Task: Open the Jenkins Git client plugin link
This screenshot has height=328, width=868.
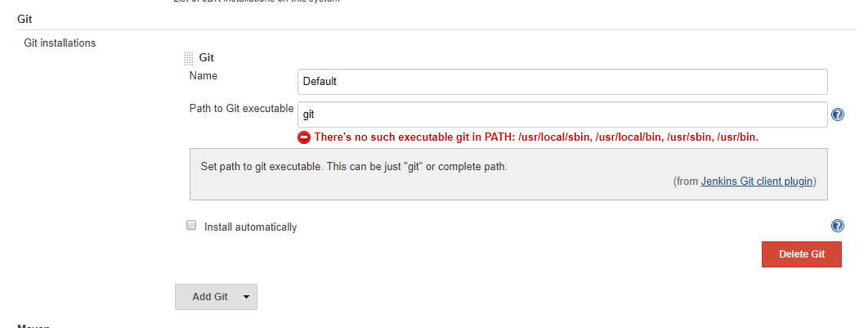Action: point(757,181)
